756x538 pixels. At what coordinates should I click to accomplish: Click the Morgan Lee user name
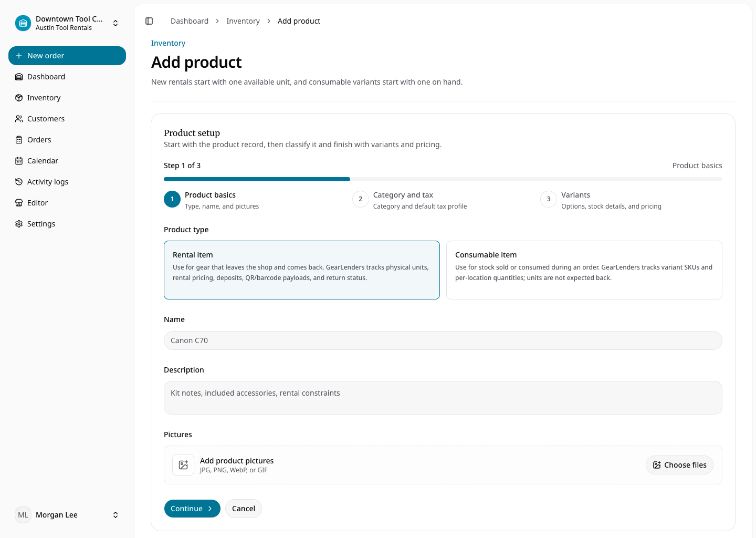pos(57,515)
